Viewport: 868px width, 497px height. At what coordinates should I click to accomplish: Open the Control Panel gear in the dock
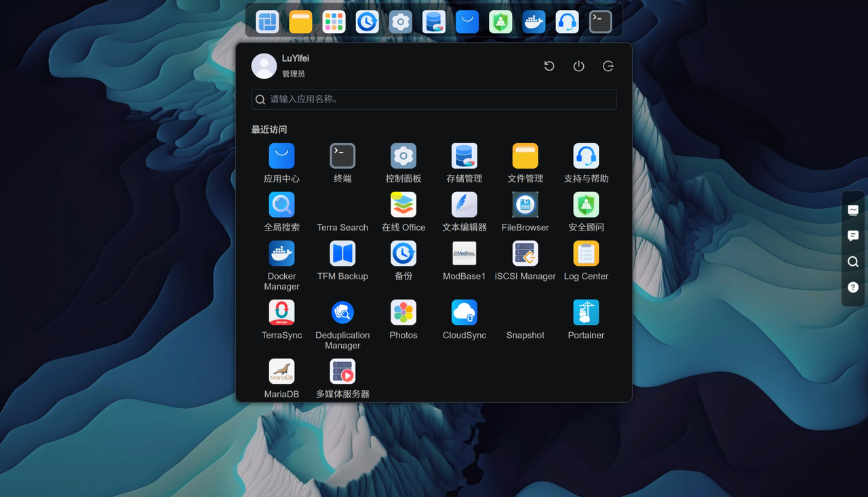(x=400, y=22)
